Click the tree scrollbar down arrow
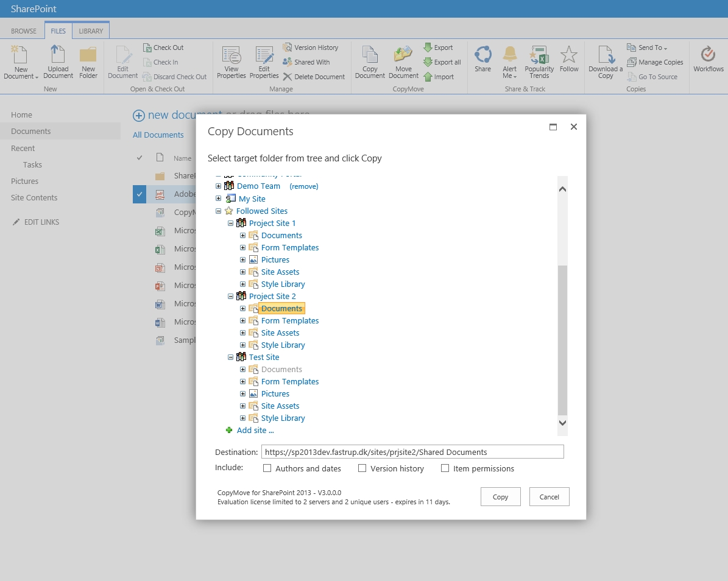This screenshot has height=581, width=728. pyautogui.click(x=562, y=422)
